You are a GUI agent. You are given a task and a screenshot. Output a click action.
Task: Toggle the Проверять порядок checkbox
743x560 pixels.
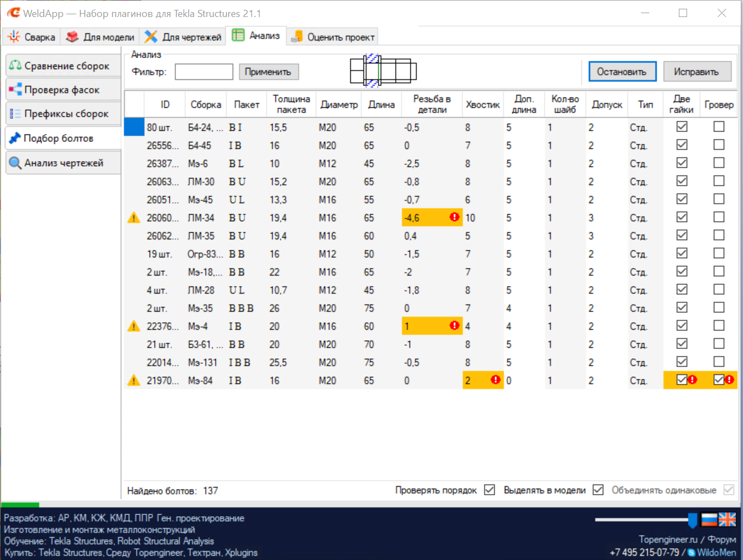click(490, 490)
